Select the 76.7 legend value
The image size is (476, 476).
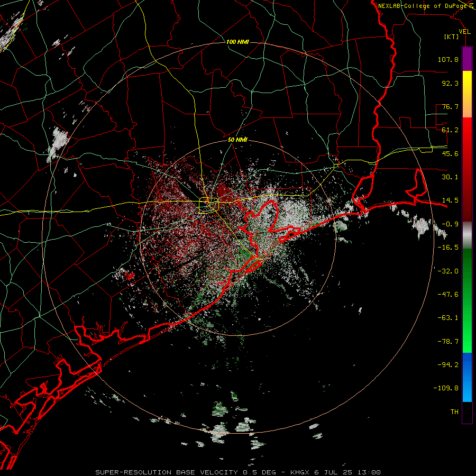(450, 106)
